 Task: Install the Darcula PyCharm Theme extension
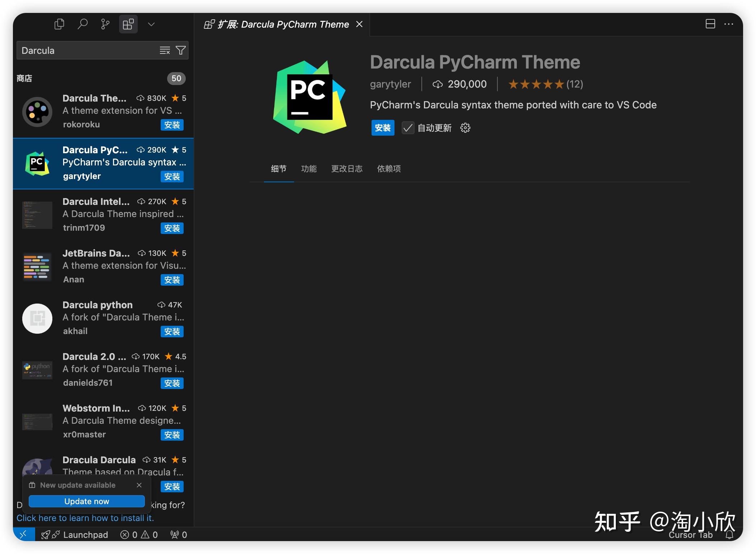382,128
